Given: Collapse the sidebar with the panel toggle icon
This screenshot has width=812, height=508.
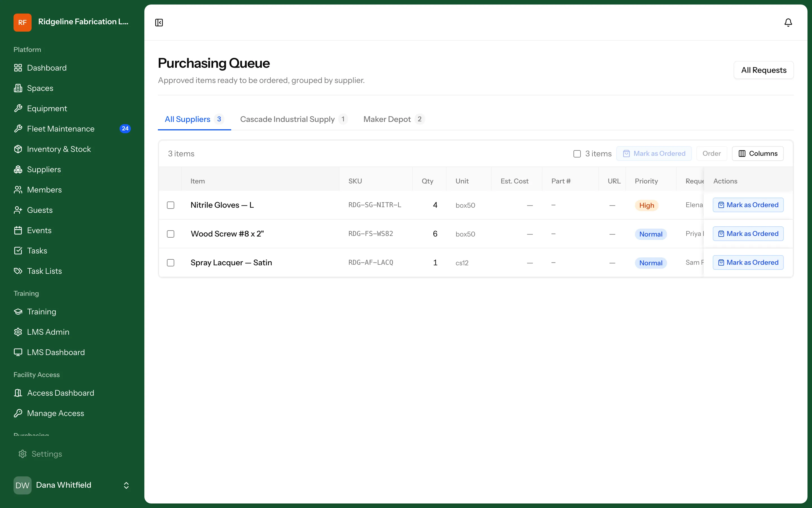Looking at the screenshot, I should click(x=159, y=23).
